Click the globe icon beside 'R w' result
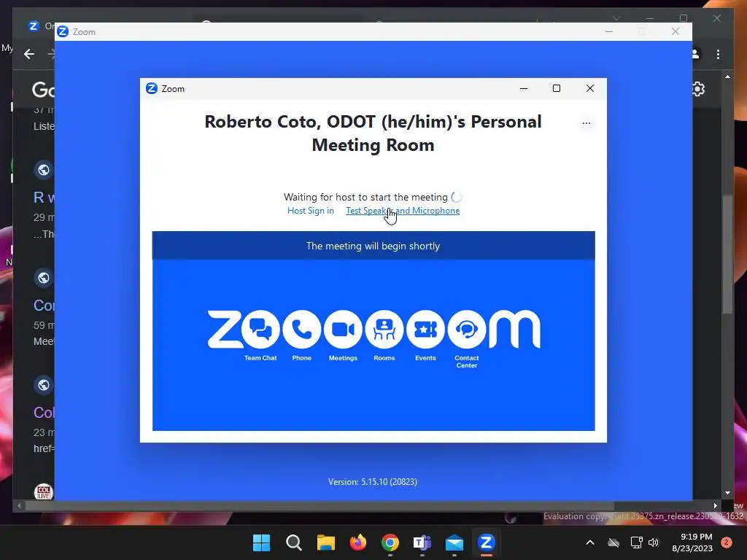Screen dimensions: 747x560 pyautogui.click(x=43, y=169)
